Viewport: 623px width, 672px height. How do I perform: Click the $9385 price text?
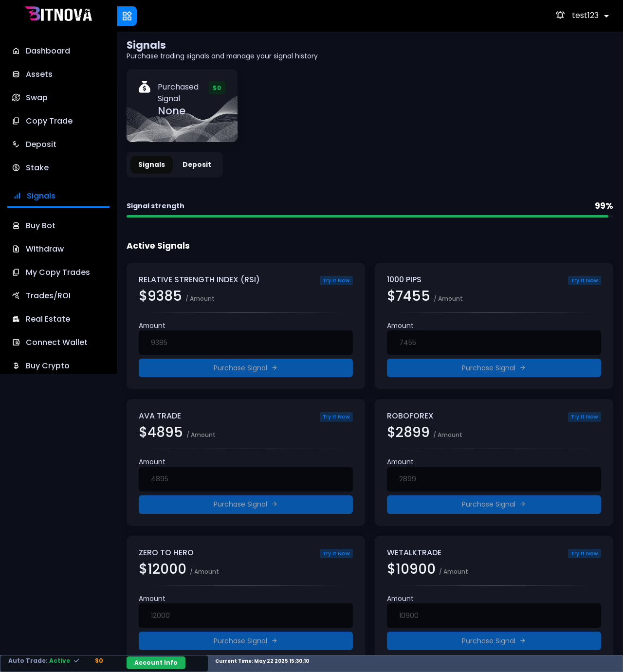point(160,296)
